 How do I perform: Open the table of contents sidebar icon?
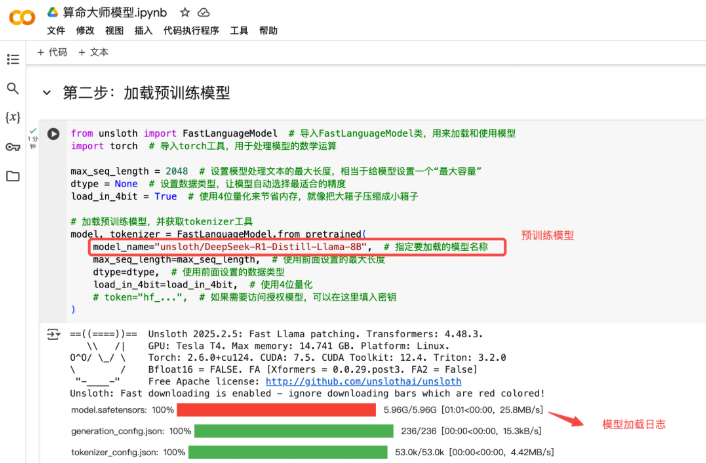[13, 59]
